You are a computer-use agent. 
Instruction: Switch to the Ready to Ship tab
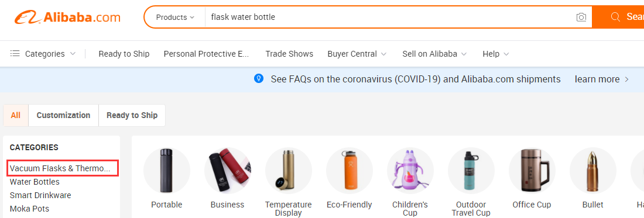coord(132,116)
